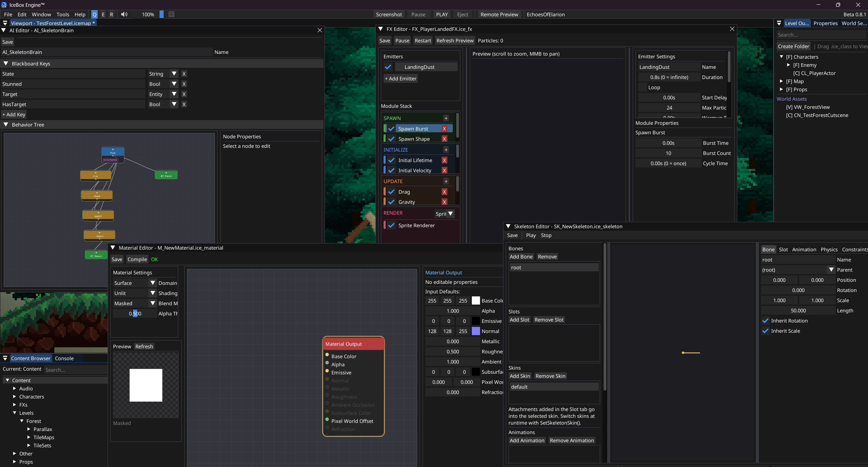Collapse the Blackboard Keys section

6,64
